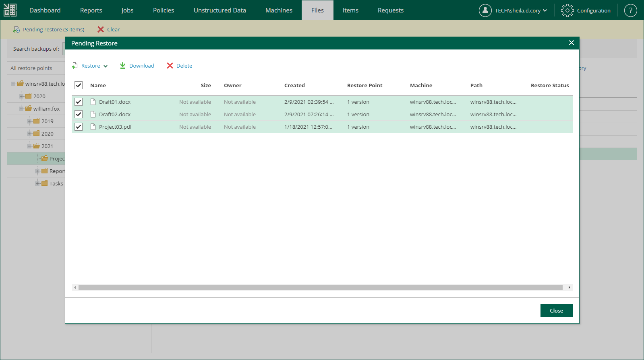Click the red Delete X icon
644x360 pixels.
(x=170, y=66)
